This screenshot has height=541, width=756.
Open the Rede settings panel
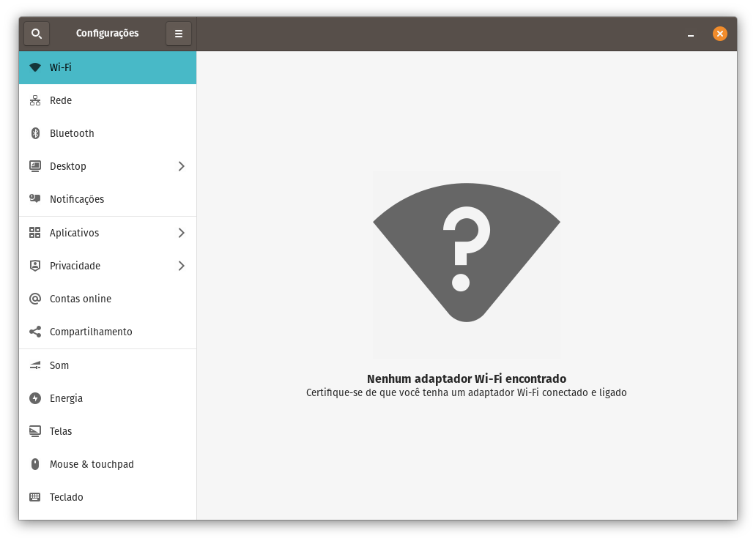pos(108,100)
